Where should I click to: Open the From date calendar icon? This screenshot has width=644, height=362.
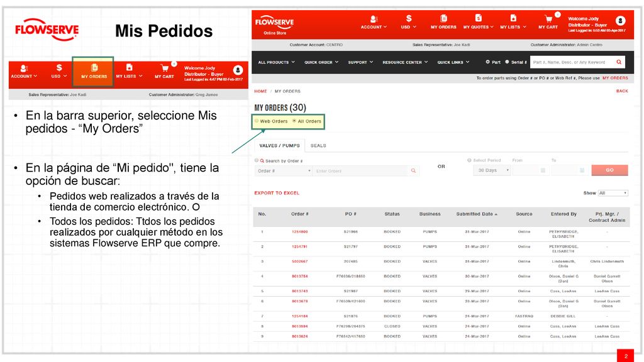coord(543,170)
